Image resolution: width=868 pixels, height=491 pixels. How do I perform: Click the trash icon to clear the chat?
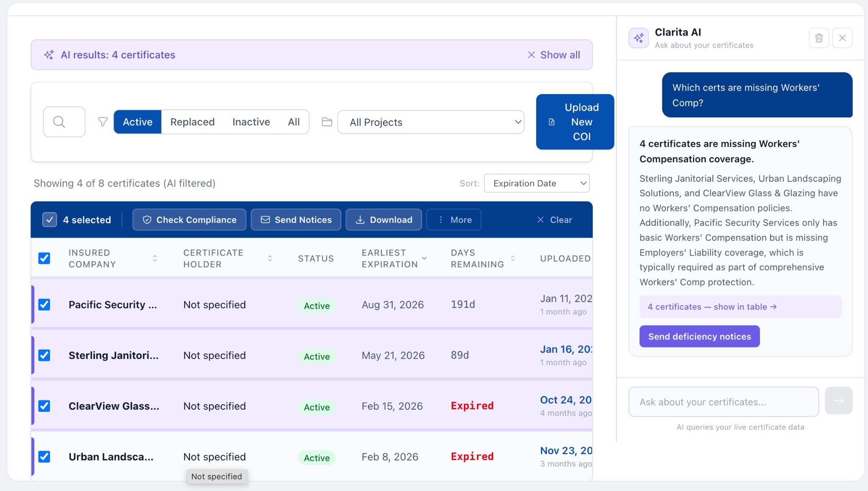[x=819, y=38]
